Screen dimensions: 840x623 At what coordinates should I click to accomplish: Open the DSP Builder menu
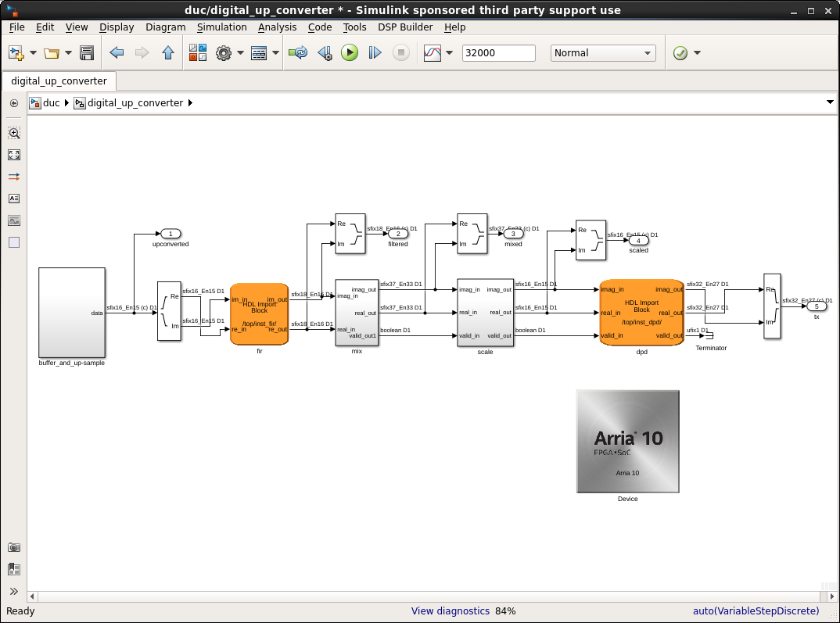tap(405, 27)
